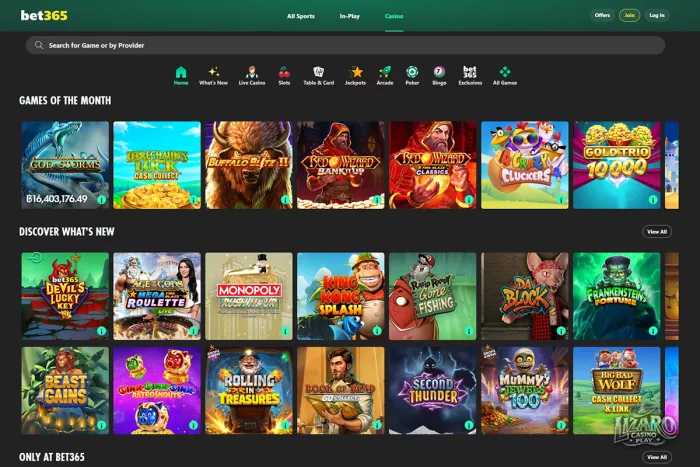The image size is (700, 467).
Task: Click the Offers button
Action: [602, 15]
